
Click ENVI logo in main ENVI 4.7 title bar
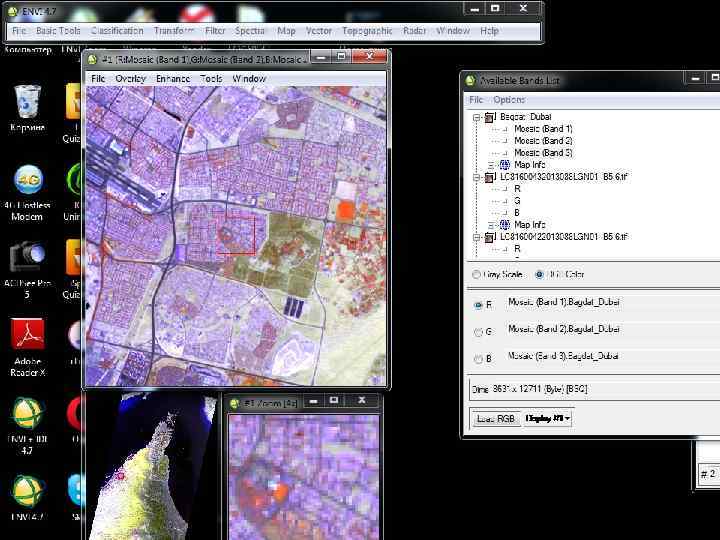coord(13,11)
